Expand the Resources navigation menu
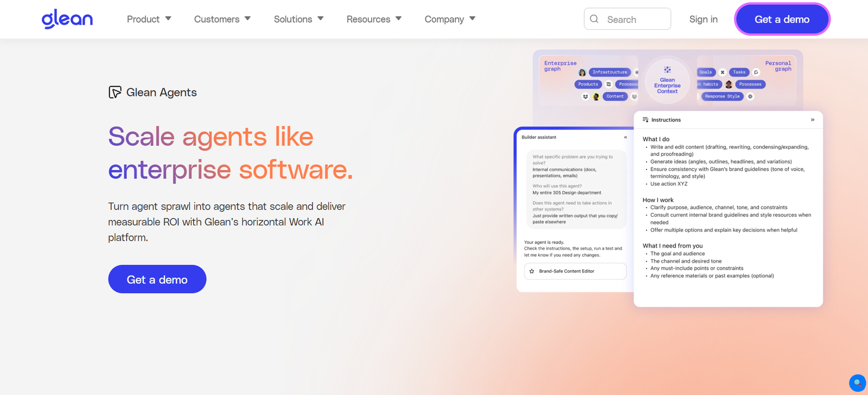Screen dimensions: 868x395 (x=374, y=19)
